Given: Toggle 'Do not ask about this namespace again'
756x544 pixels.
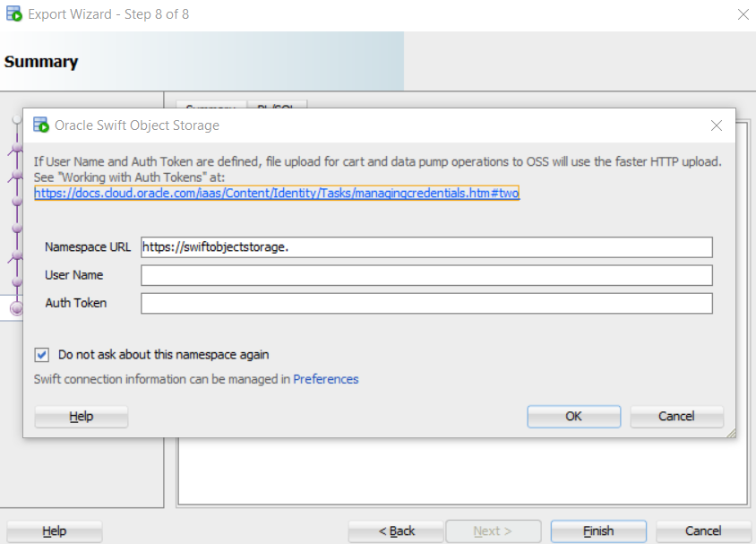Looking at the screenshot, I should coord(42,354).
